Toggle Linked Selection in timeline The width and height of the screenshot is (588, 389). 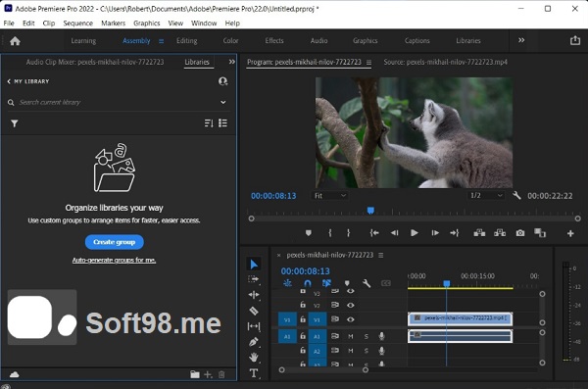click(x=326, y=283)
